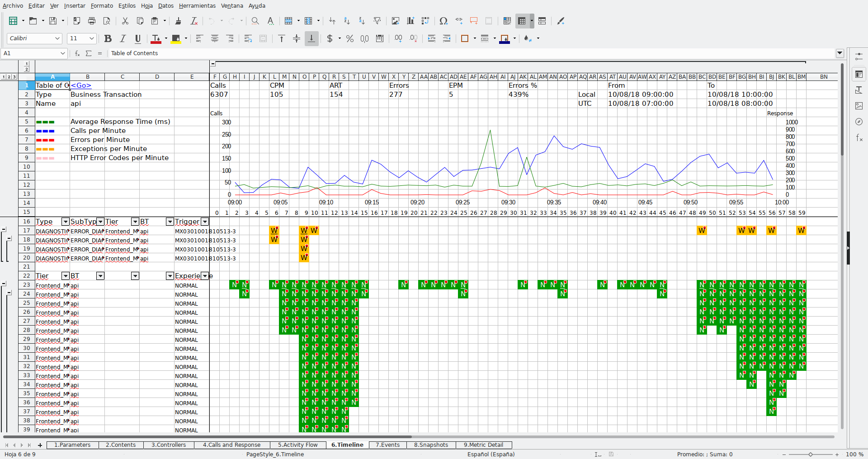This screenshot has height=459, width=868.
Task: Expand the formula bar arrow
Action: point(840,53)
